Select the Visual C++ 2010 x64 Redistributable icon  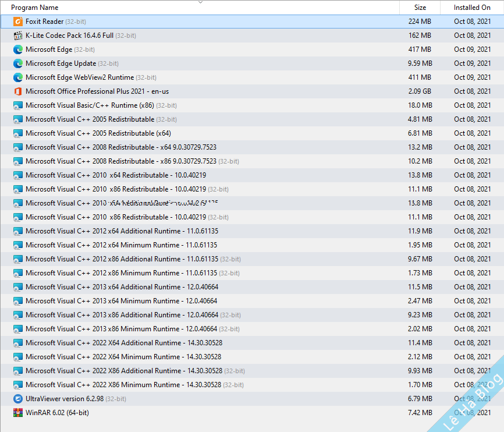coord(18,175)
